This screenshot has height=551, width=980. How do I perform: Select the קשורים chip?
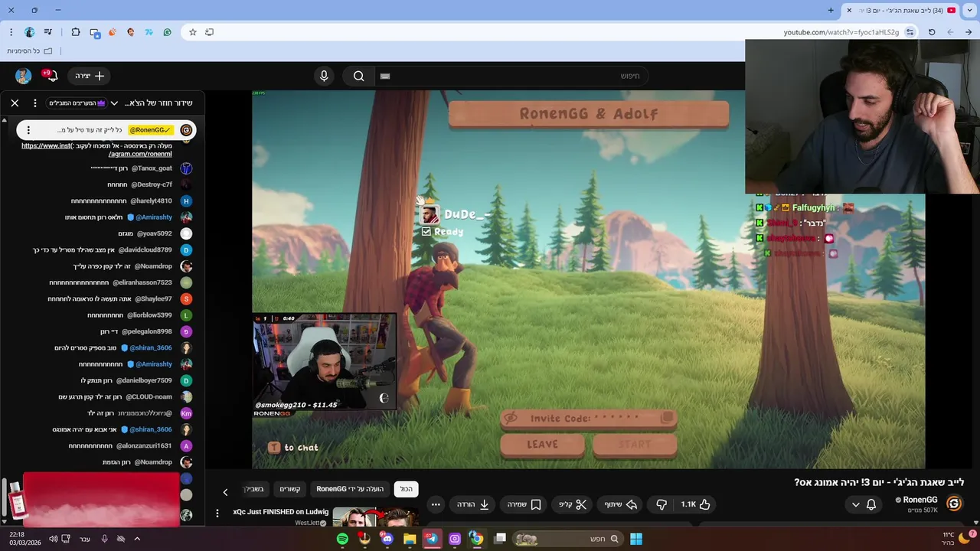(x=289, y=489)
